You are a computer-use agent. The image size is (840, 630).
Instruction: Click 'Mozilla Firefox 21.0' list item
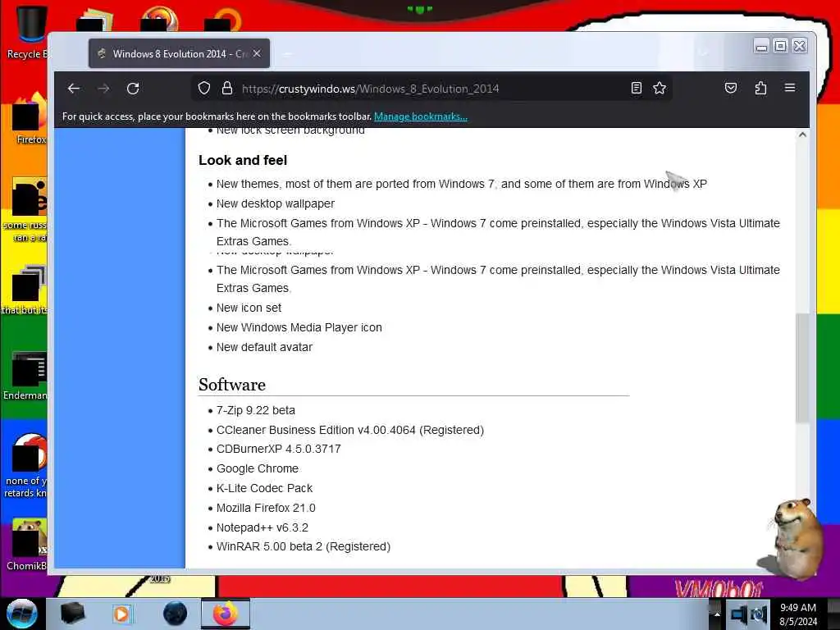tap(266, 508)
